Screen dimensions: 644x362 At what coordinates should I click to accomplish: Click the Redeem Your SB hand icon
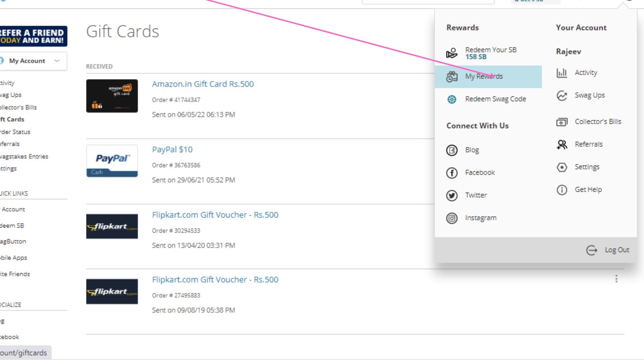(x=452, y=53)
